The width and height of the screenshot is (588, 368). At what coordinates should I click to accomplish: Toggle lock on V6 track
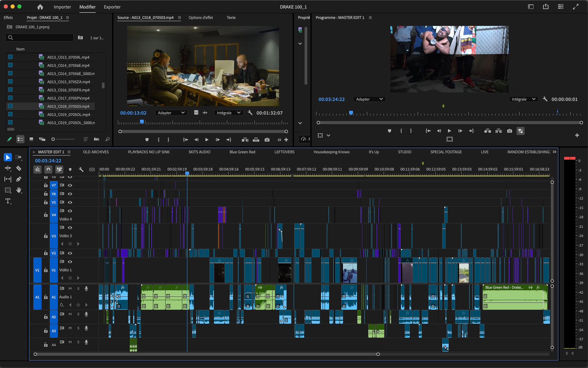46,194
